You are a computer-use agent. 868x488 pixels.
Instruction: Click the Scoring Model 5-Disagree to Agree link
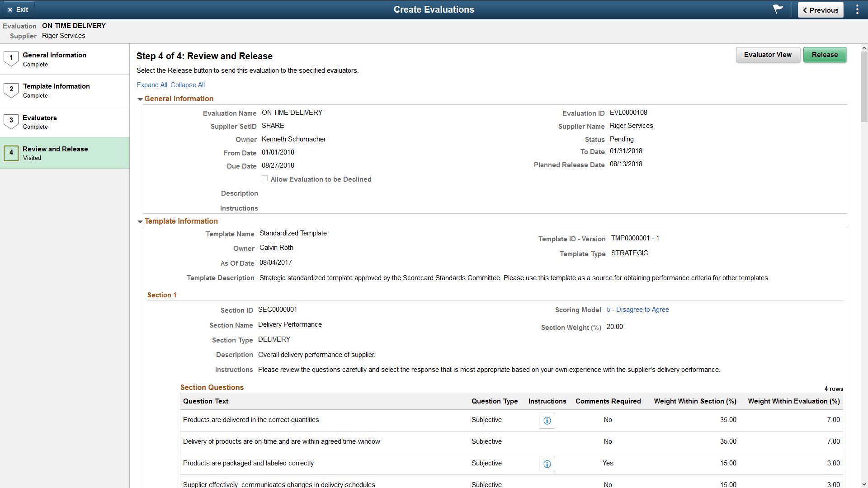pyautogui.click(x=637, y=309)
